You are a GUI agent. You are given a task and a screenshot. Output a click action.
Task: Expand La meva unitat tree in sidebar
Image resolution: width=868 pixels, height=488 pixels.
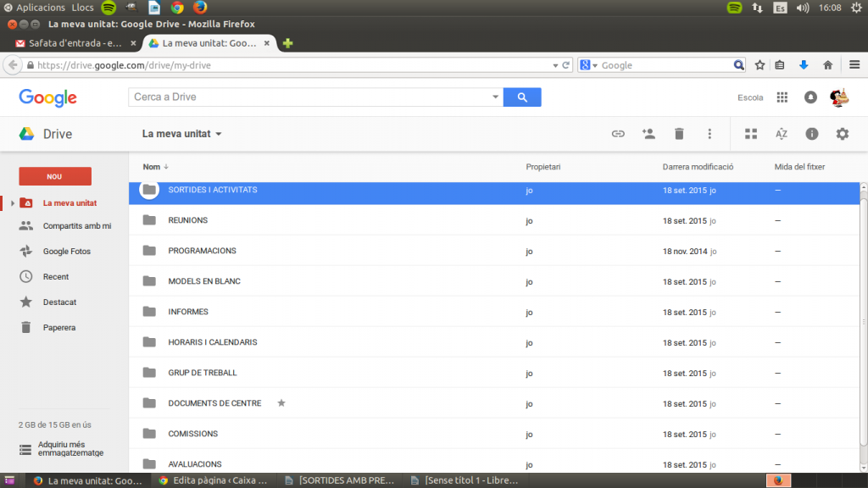[12, 203]
